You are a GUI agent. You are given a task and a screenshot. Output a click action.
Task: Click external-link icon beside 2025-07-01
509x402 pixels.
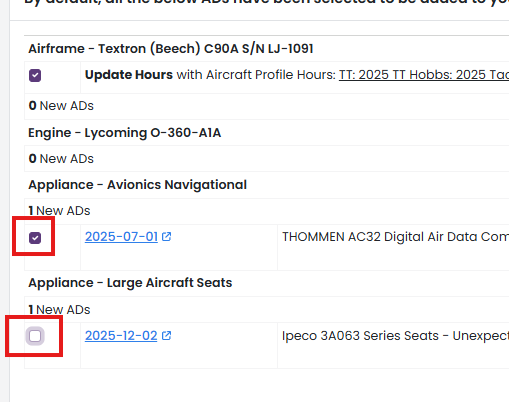[166, 237]
